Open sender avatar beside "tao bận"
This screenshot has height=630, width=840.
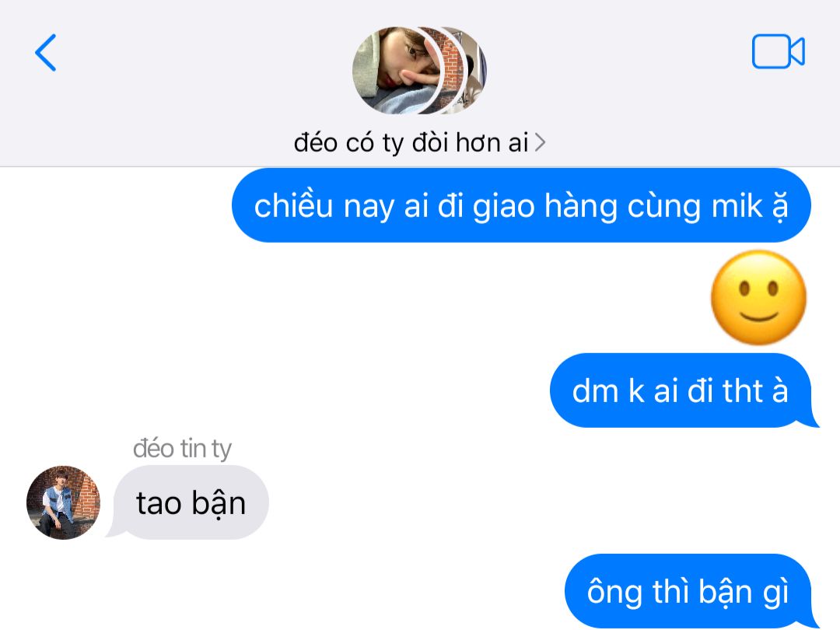(x=63, y=502)
